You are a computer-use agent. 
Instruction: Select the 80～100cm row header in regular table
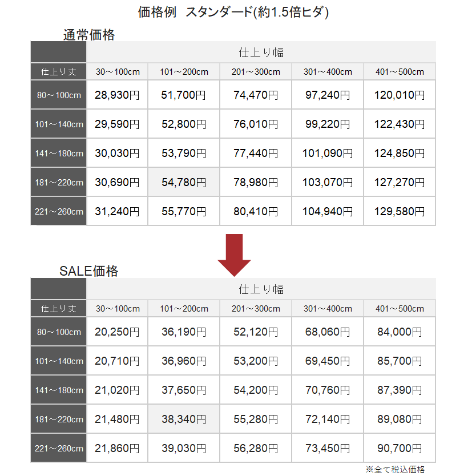(59, 95)
